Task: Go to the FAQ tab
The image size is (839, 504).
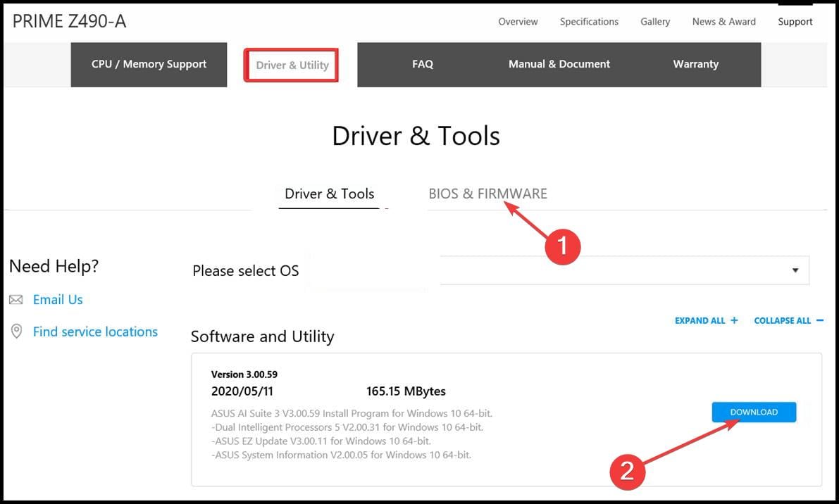Action: click(x=422, y=64)
